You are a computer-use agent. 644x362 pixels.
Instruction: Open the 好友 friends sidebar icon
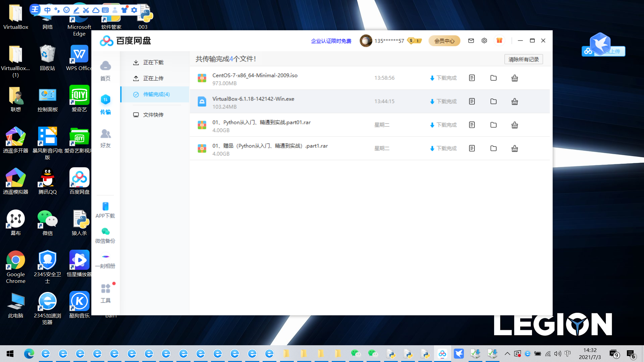pyautogui.click(x=105, y=138)
